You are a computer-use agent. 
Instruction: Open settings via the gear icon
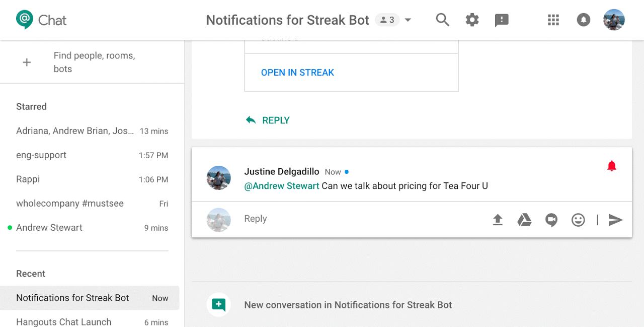pos(472,20)
